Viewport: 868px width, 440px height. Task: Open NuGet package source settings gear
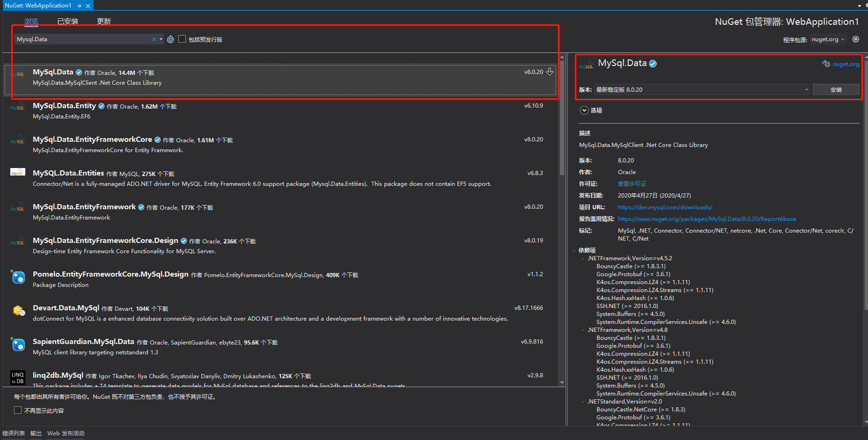click(x=856, y=39)
